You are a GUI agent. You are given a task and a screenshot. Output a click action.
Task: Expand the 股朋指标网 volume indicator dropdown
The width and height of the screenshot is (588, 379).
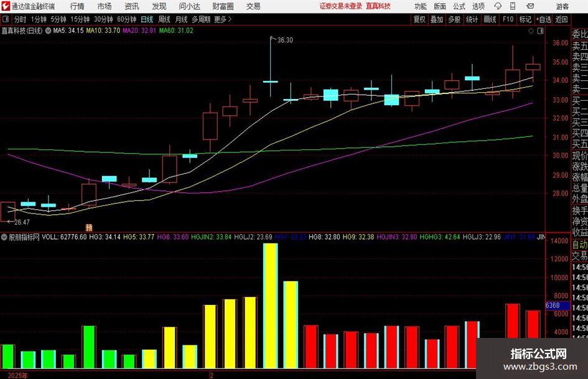click(4, 237)
